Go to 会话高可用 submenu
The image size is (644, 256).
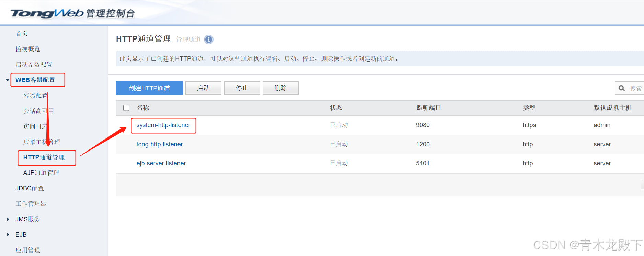[x=38, y=111]
